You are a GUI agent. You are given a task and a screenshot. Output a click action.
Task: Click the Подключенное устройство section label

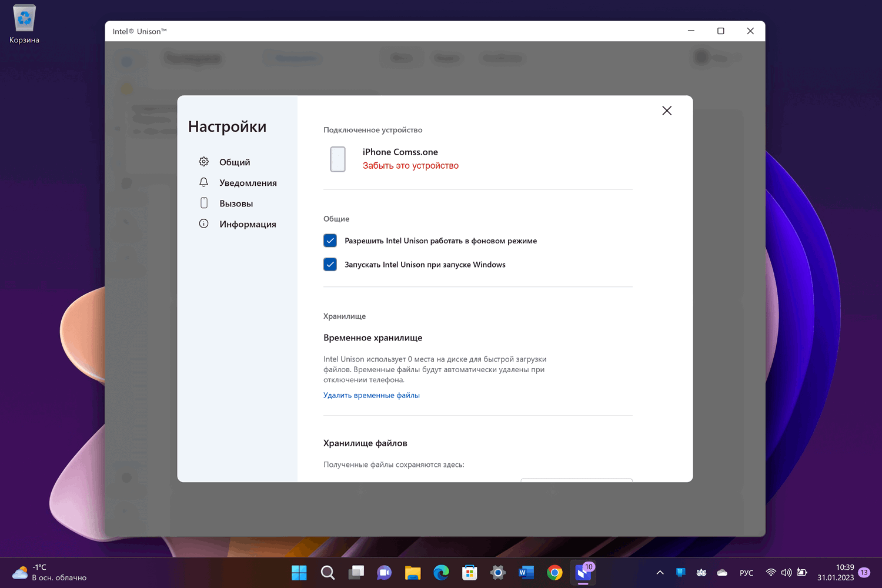[x=373, y=130]
